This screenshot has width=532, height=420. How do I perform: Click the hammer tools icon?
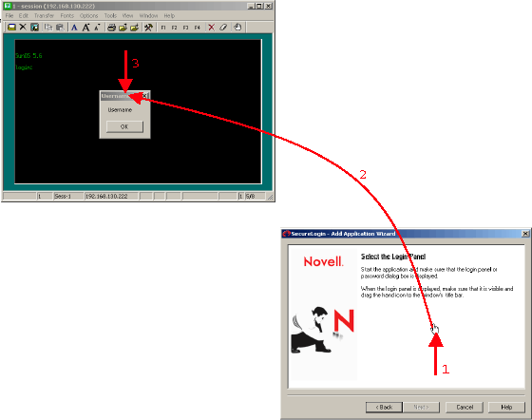point(148,28)
